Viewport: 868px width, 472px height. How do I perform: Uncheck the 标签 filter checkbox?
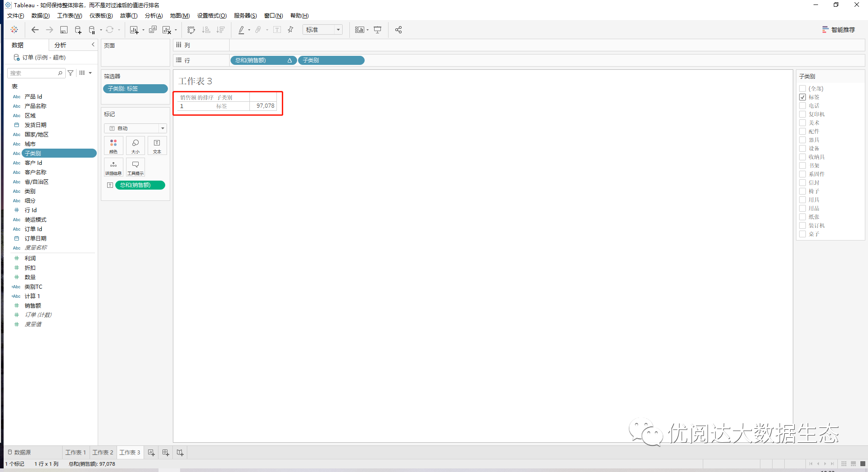802,97
